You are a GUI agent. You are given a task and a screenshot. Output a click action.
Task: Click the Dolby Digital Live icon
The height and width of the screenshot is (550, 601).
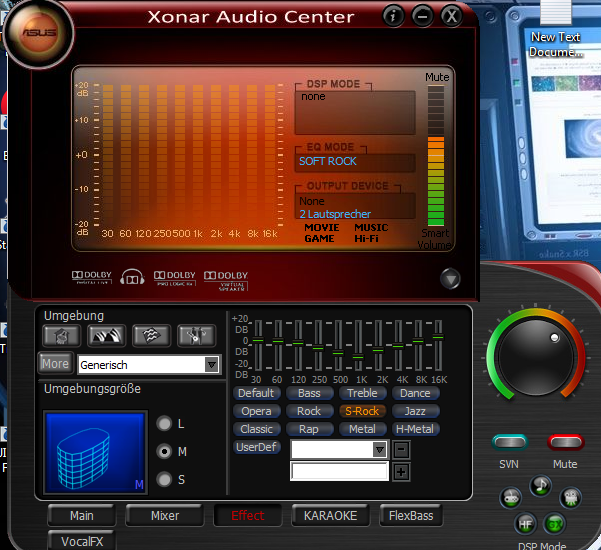tap(92, 277)
